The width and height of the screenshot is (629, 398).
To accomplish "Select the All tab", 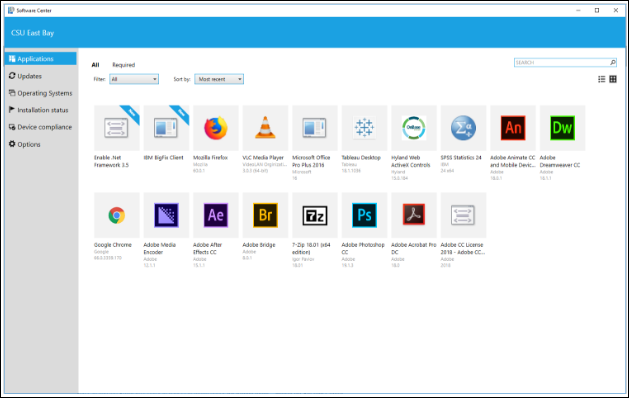I will (95, 65).
